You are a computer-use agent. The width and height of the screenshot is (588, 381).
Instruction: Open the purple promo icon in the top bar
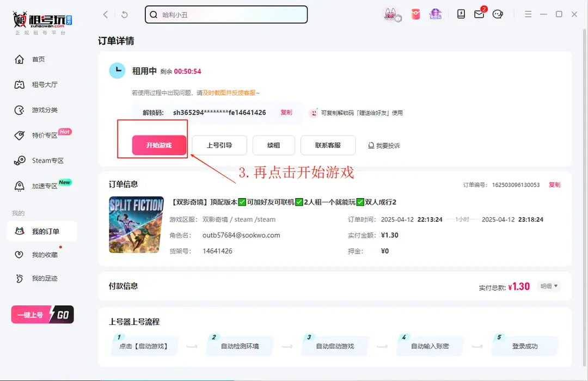pyautogui.click(x=436, y=14)
